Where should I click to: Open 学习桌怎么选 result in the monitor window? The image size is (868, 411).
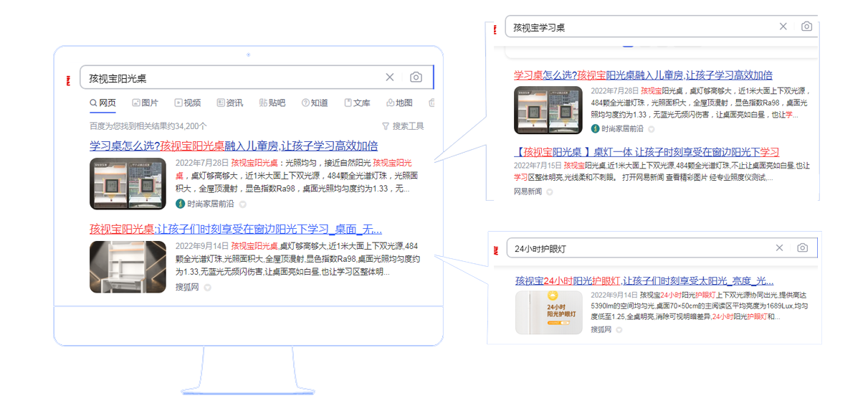pyautogui.click(x=234, y=146)
